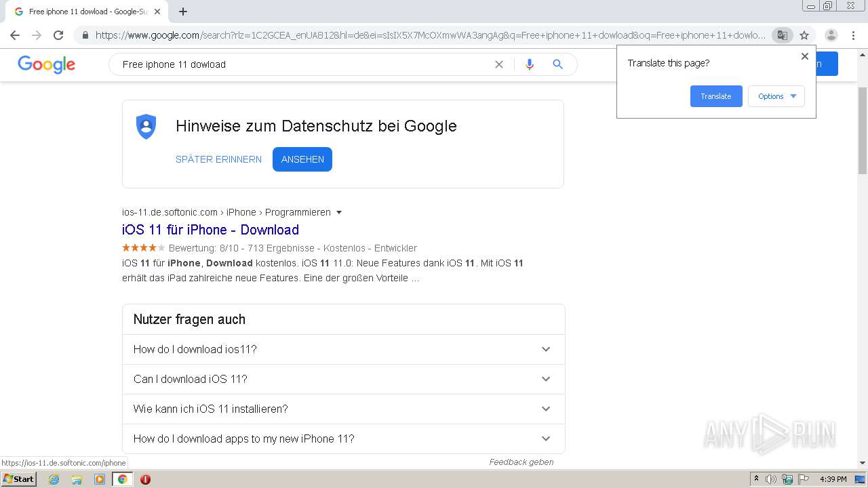
Task: Open the Windows Start button
Action: 18,479
